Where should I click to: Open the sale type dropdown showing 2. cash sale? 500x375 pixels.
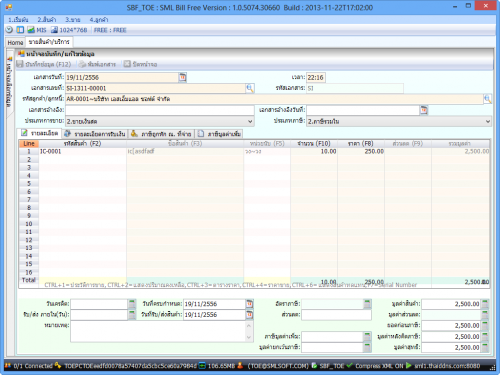[x=250, y=121]
